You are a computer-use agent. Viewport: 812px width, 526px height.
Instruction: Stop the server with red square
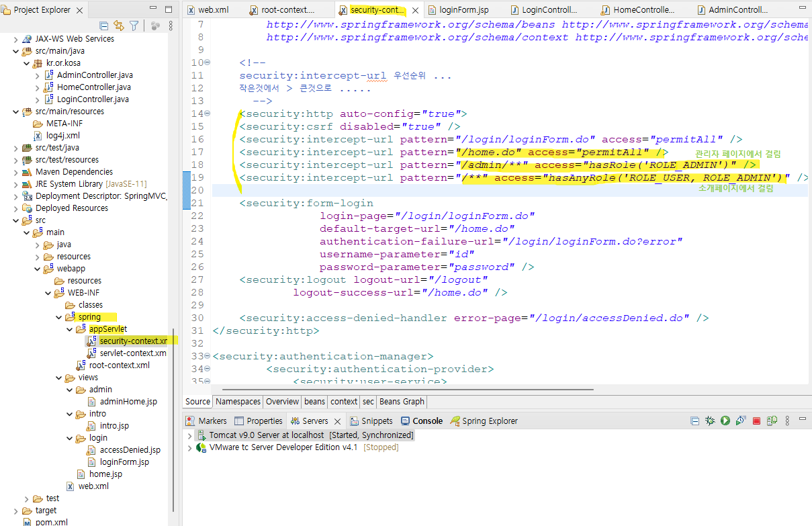pyautogui.click(x=756, y=421)
